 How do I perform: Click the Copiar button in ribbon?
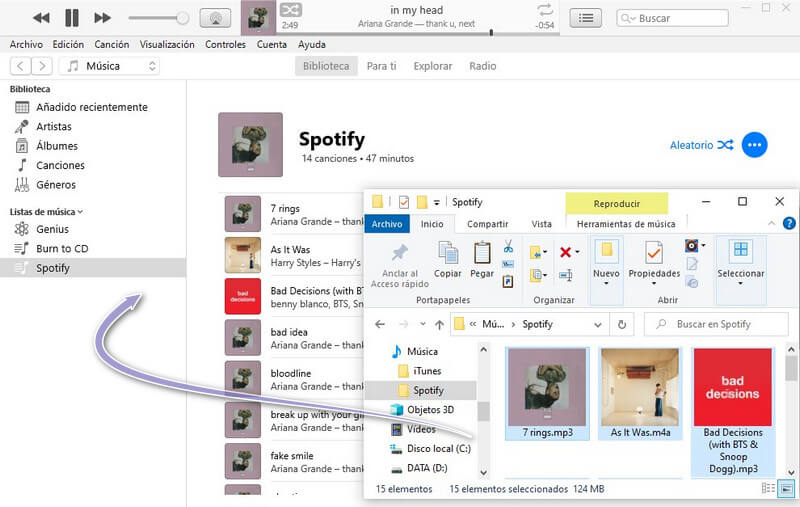click(448, 260)
